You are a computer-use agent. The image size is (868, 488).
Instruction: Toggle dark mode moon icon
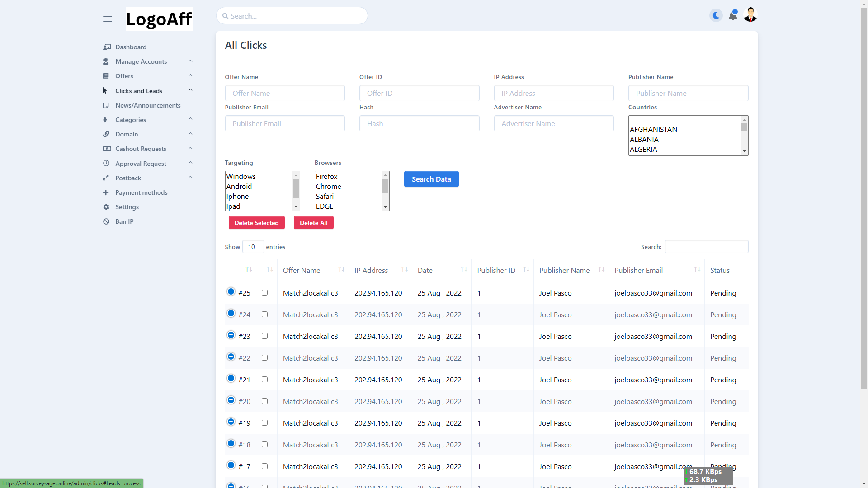(716, 15)
